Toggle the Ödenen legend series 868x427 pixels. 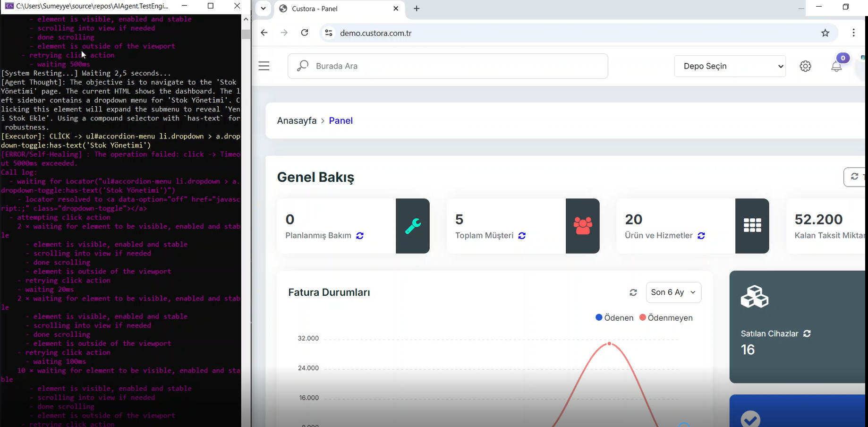tap(614, 318)
